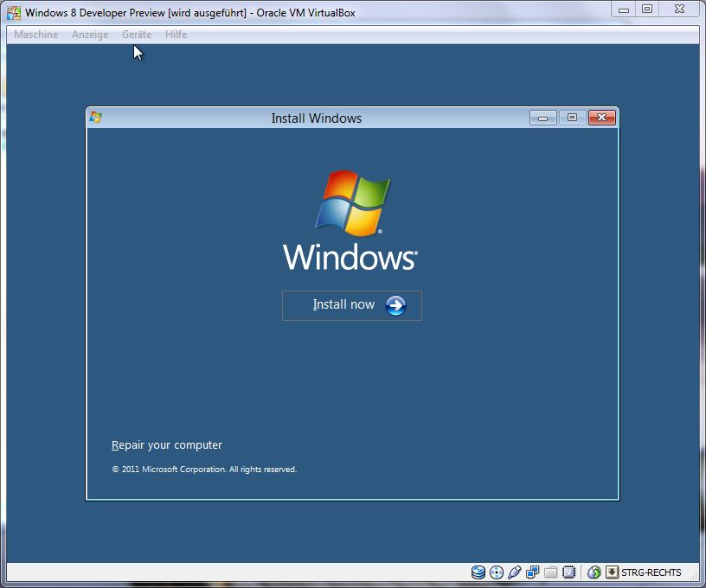
Task: Click the blue arrow icon on Install now
Action: (395, 305)
